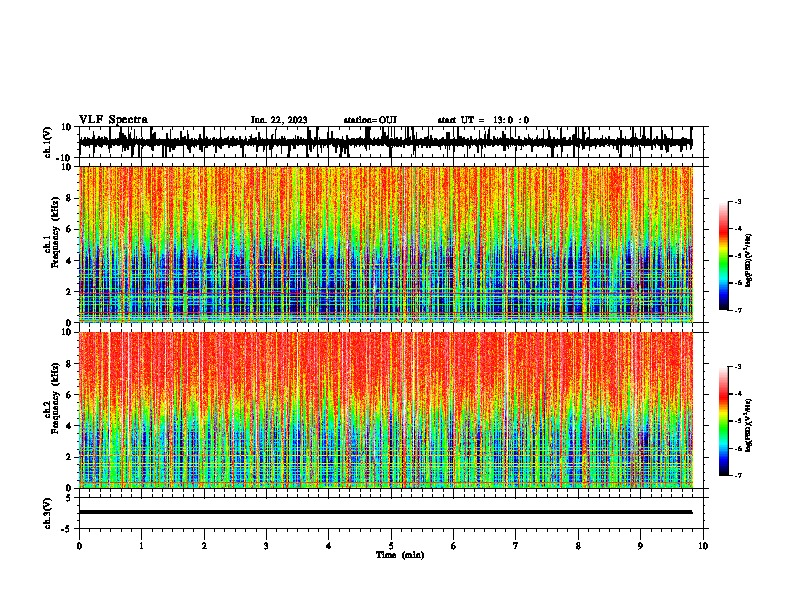Click the ch.2 spectrogram color scale bar
The height and width of the screenshot is (612, 792).
[724, 421]
